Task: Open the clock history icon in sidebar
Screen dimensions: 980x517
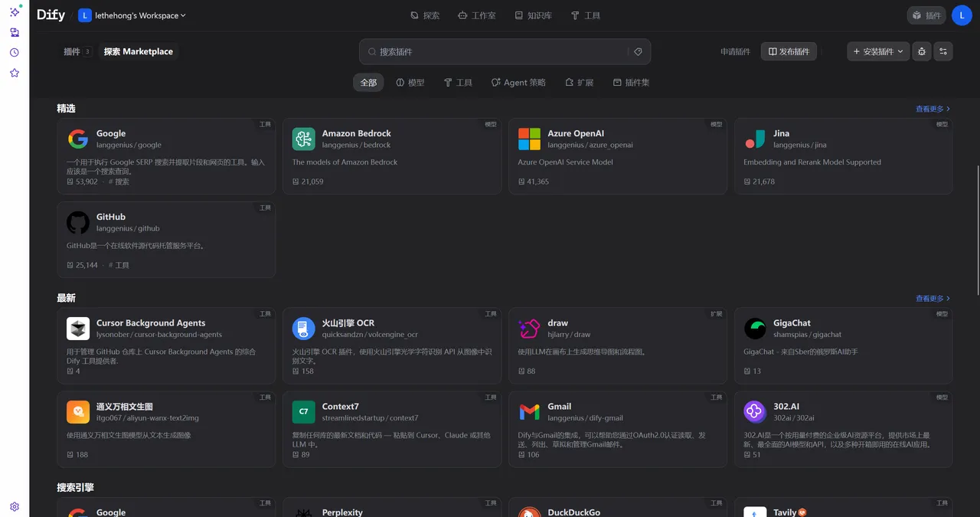Action: 15,53
